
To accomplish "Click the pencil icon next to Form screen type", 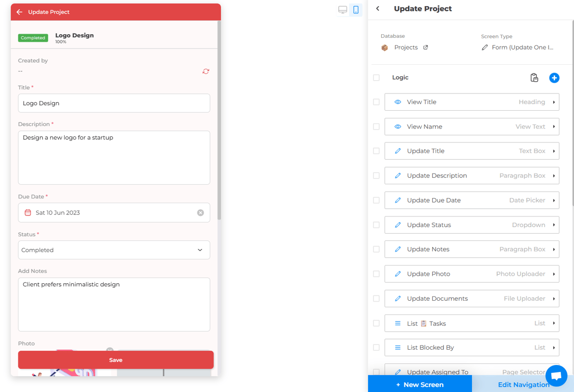I will [485, 47].
